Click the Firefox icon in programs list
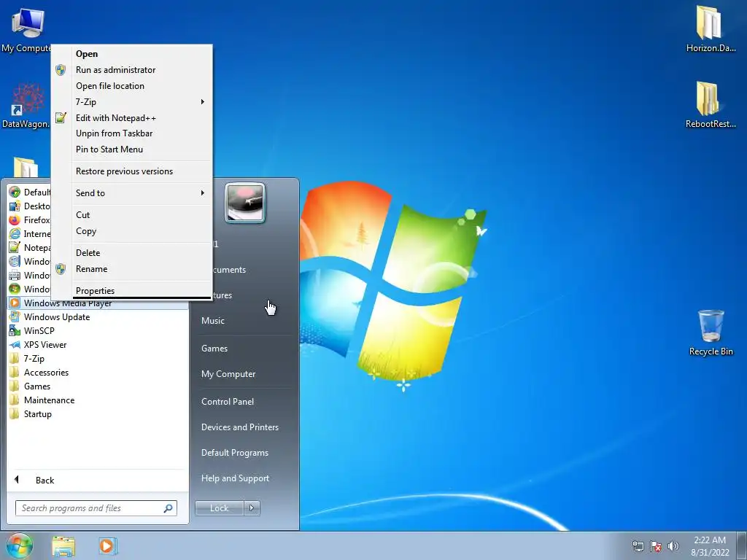 (x=15, y=220)
